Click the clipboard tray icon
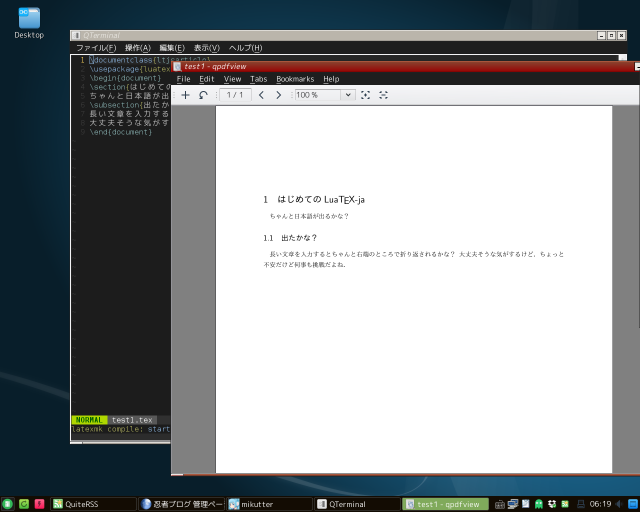The image size is (640, 512). pos(526,504)
